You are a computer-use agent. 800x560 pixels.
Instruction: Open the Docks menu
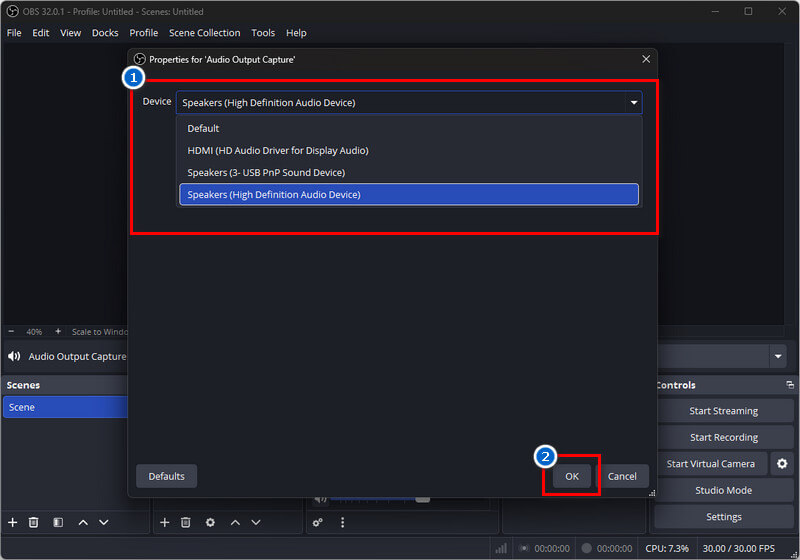(x=105, y=33)
